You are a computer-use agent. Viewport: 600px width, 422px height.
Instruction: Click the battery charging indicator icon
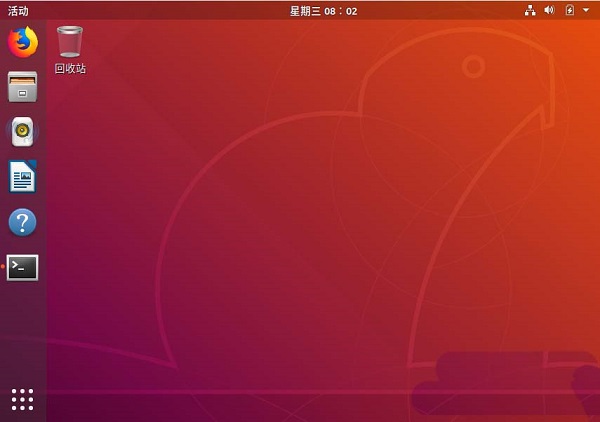tap(569, 11)
